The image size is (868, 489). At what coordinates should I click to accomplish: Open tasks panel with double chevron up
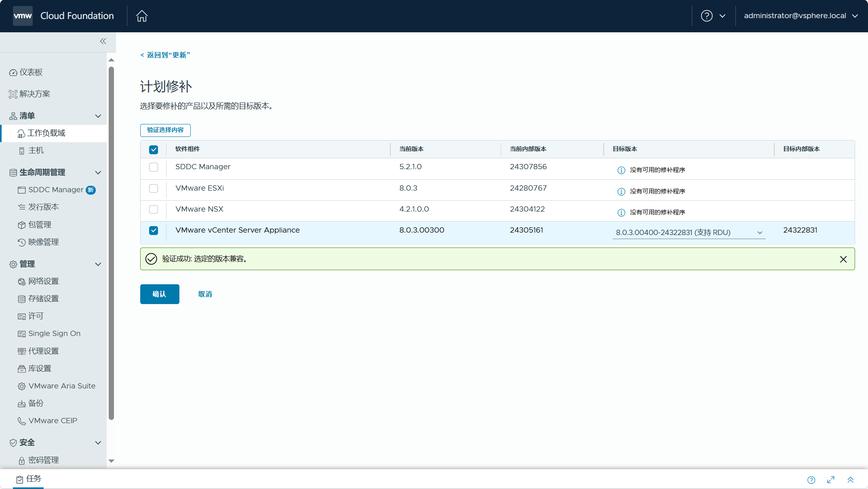point(851,480)
